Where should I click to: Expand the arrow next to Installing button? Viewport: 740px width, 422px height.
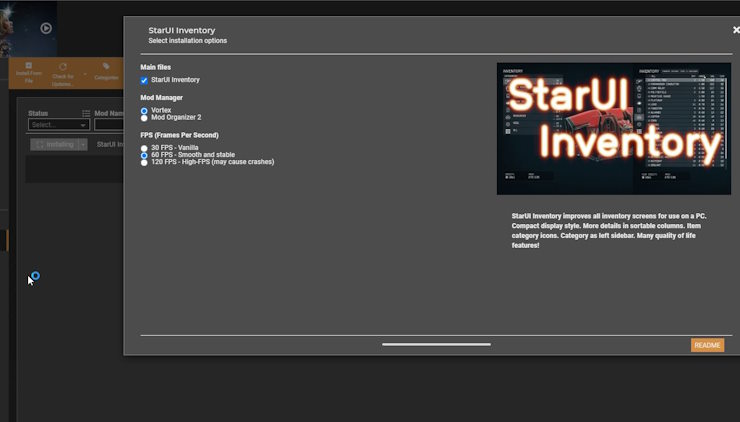(x=83, y=144)
